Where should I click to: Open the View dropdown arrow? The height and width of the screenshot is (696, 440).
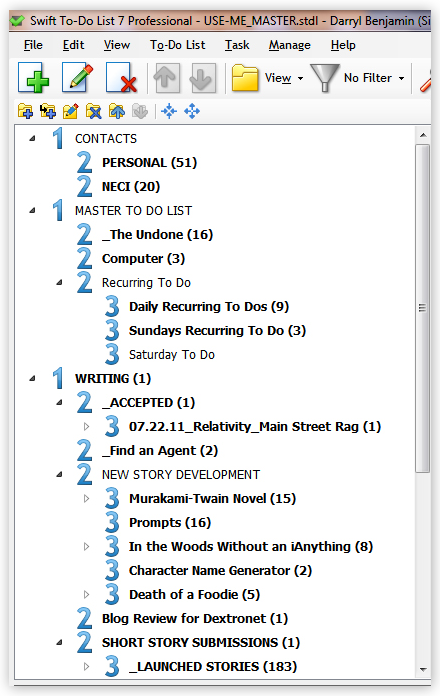(301, 78)
